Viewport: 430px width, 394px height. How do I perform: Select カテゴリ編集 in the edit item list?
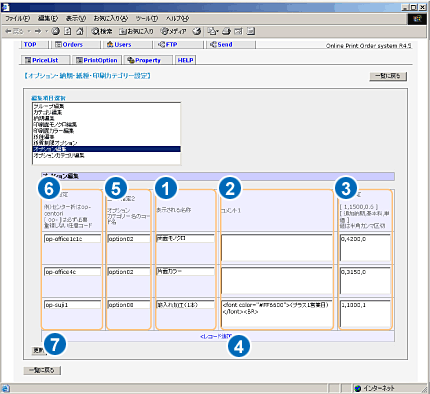pos(106,112)
